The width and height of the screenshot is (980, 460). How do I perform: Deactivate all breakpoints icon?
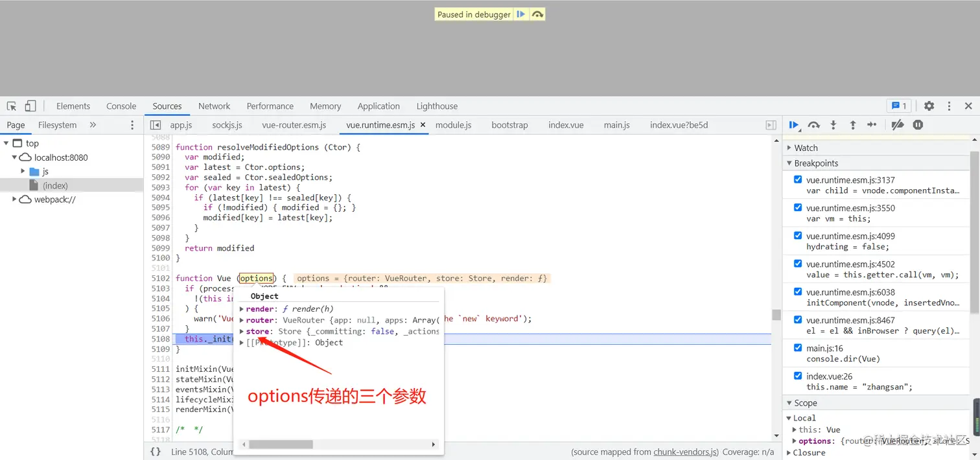pyautogui.click(x=898, y=125)
